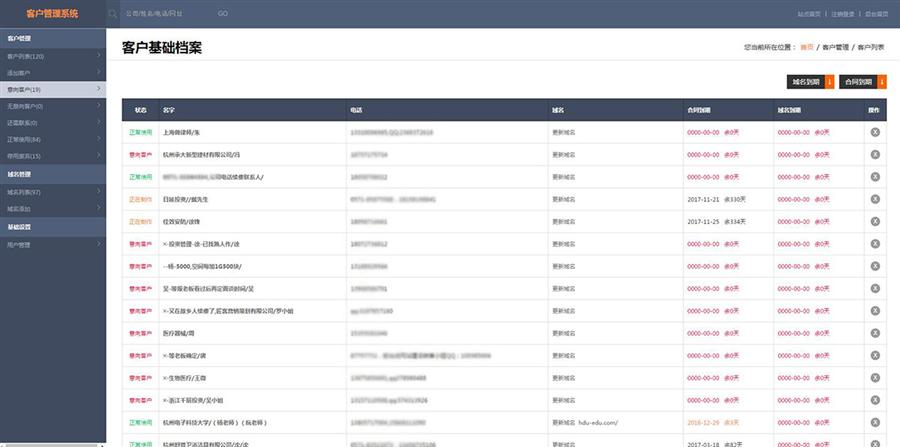900x447 pixels.
Task: Click the company/name/phone search input field
Action: point(167,14)
